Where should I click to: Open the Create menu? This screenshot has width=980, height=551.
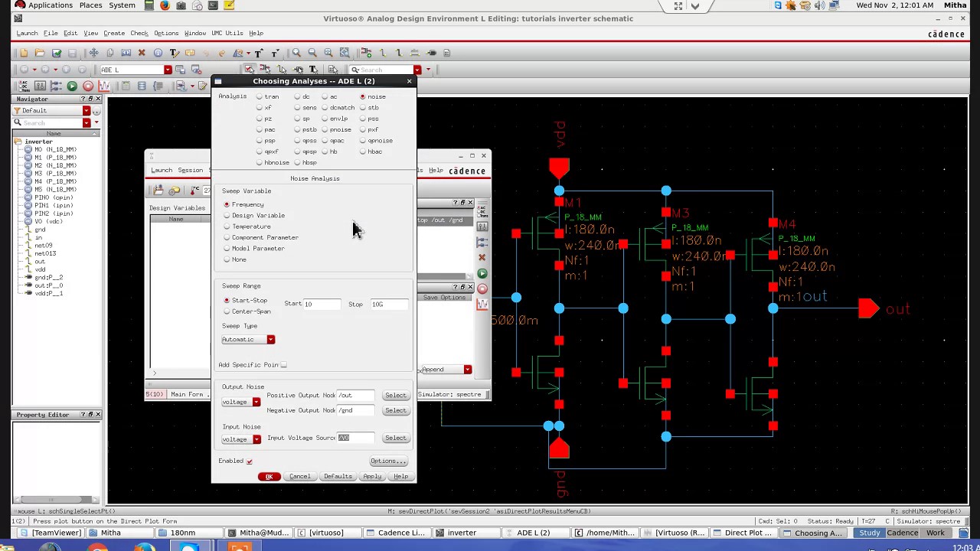pos(114,33)
